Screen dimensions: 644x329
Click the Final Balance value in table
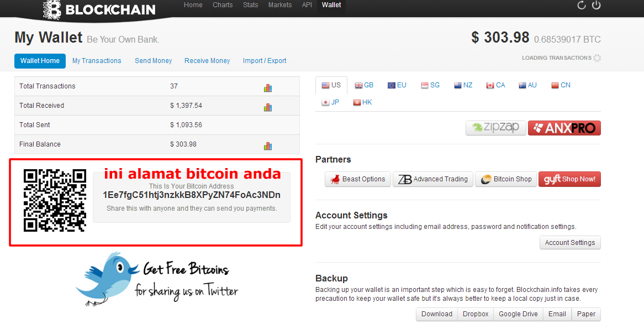pos(183,144)
